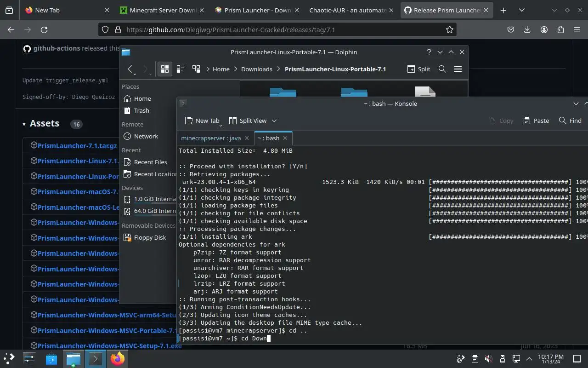The height and width of the screenshot is (368, 588).
Task: Go back in Firefox browser
Action: pos(11,29)
